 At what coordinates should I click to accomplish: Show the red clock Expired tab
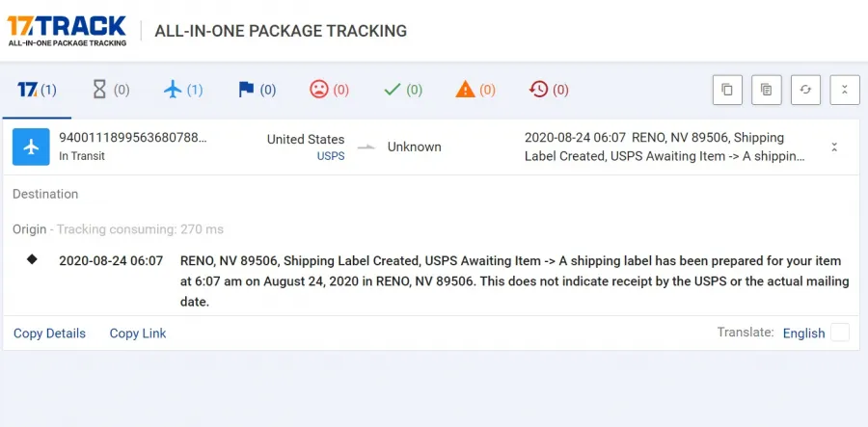[x=549, y=90]
